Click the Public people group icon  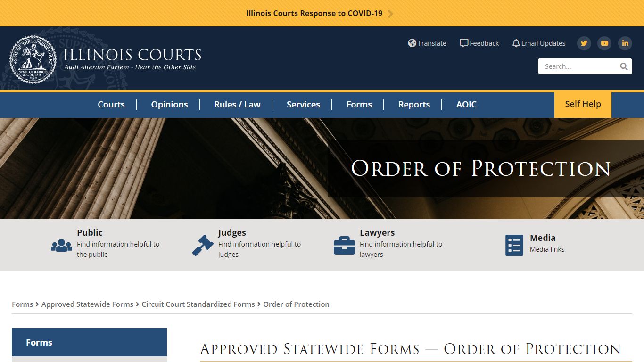[x=61, y=246]
